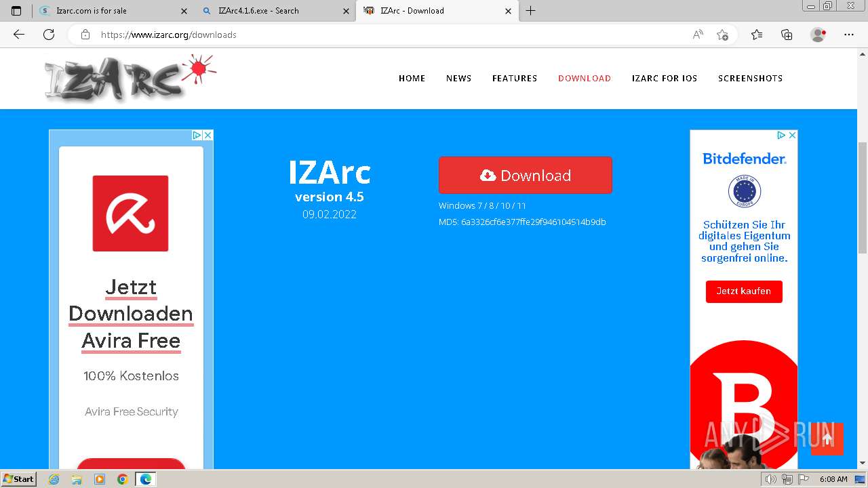Open volume control in system tray
This screenshot has height=488, width=868.
pyautogui.click(x=771, y=479)
